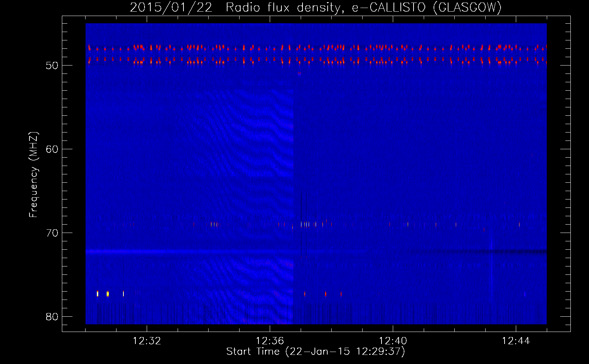The width and height of the screenshot is (589, 364).
Task: Click the '60' frequency tick label
Action: tap(52, 149)
